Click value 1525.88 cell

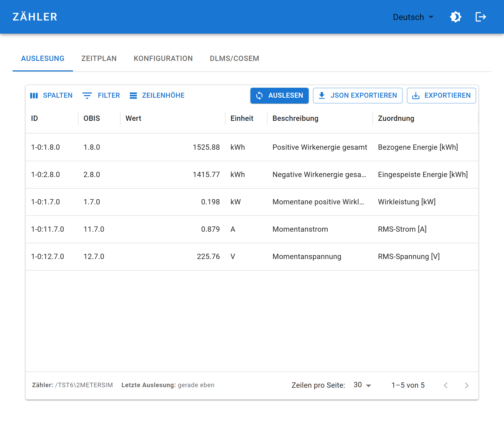click(173, 147)
